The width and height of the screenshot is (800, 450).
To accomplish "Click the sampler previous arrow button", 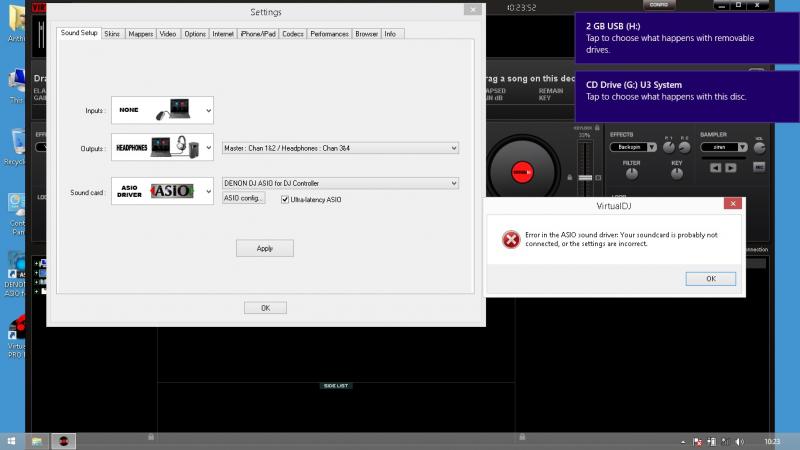I will pyautogui.click(x=715, y=168).
